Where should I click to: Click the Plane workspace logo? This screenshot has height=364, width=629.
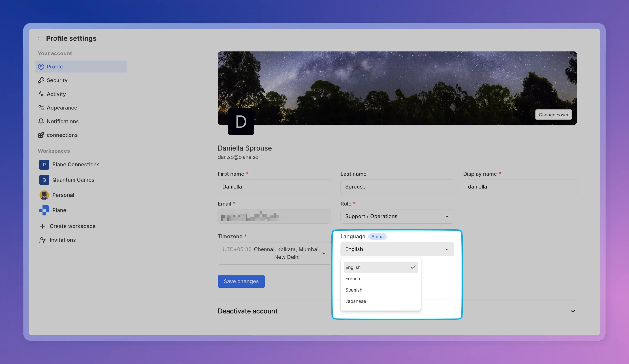(44, 210)
